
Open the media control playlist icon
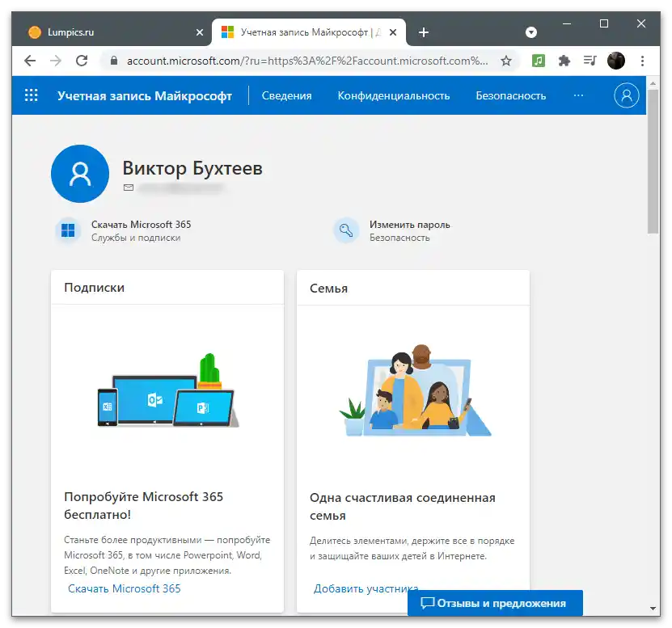point(590,61)
